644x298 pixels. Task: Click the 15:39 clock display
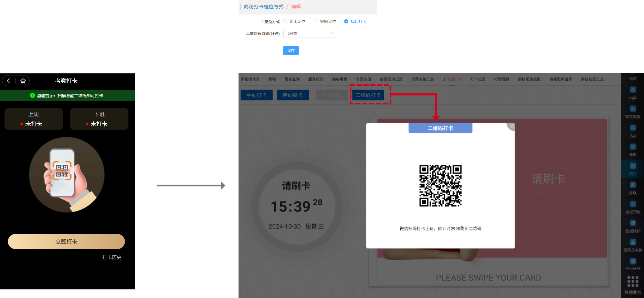(x=296, y=206)
